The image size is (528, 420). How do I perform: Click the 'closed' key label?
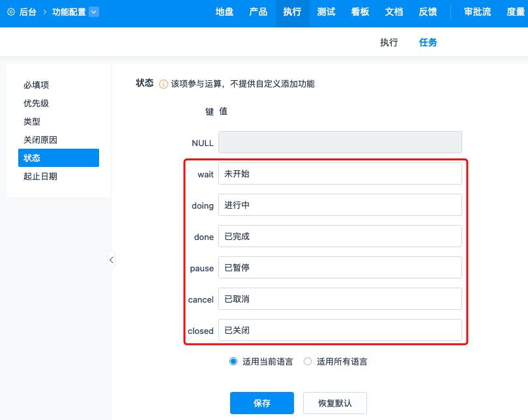tap(201, 331)
